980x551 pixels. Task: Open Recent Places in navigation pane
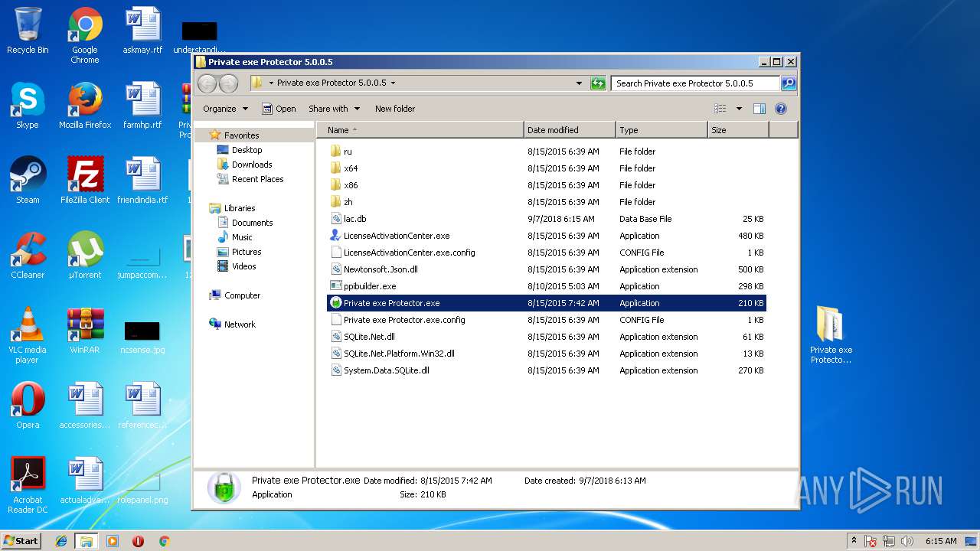click(x=257, y=179)
